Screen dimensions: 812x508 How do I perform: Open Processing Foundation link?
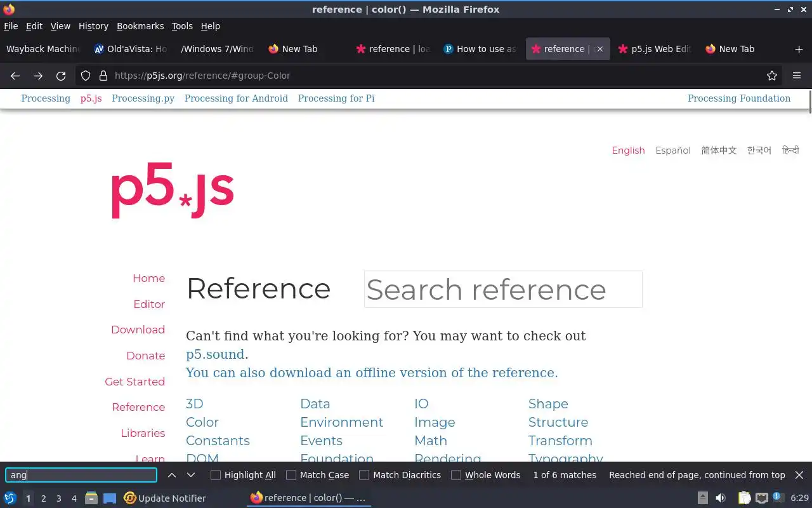739,98
